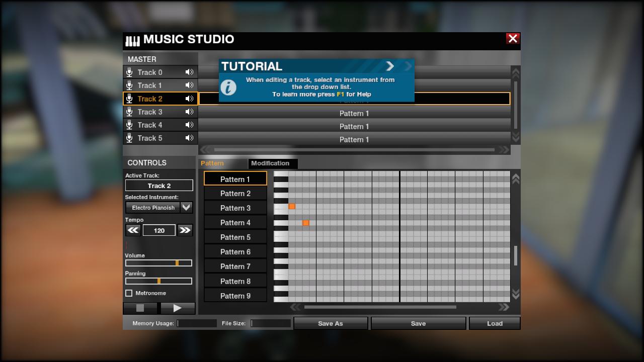Click the microphone icon on Track 3

coord(129,112)
